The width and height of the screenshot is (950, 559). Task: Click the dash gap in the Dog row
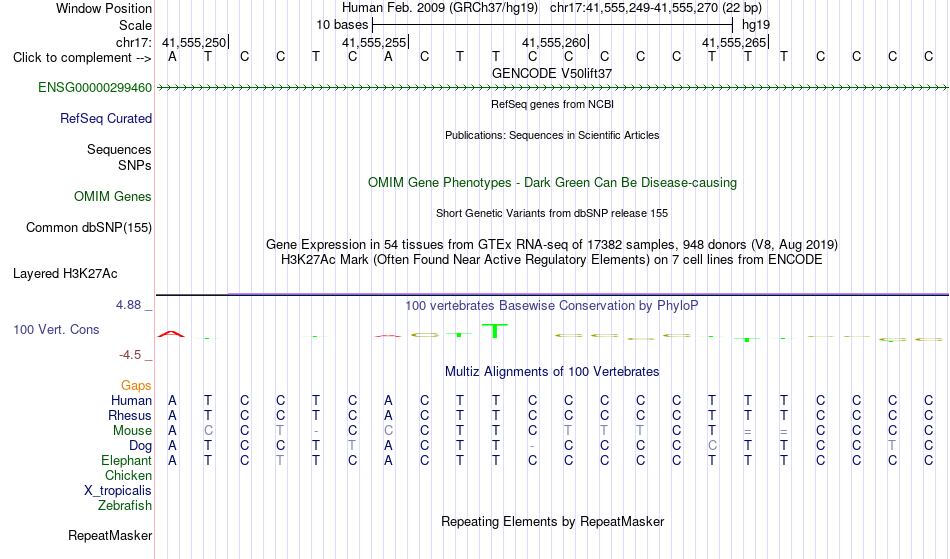tap(532, 447)
